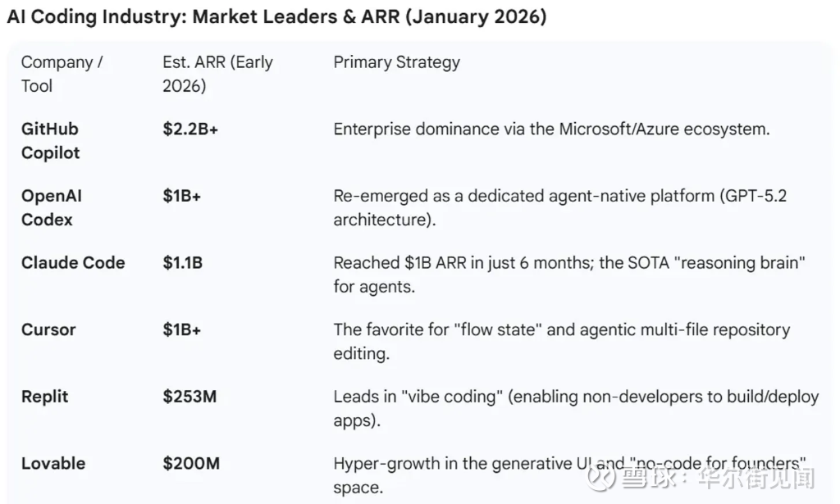840x504 pixels.
Task: Select the "Est. ARR (Early 2026)" column header
Action: 217,74
